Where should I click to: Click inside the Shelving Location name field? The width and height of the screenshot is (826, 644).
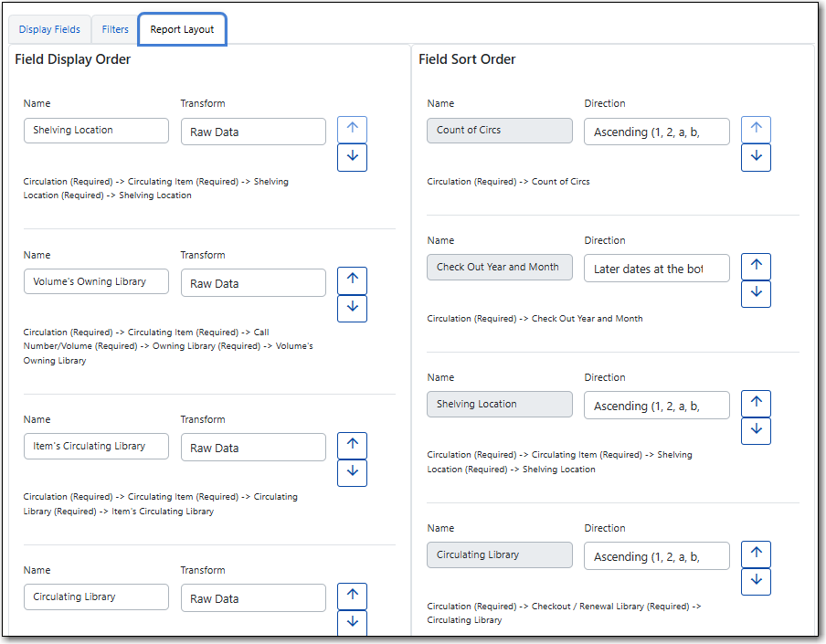[96, 131]
